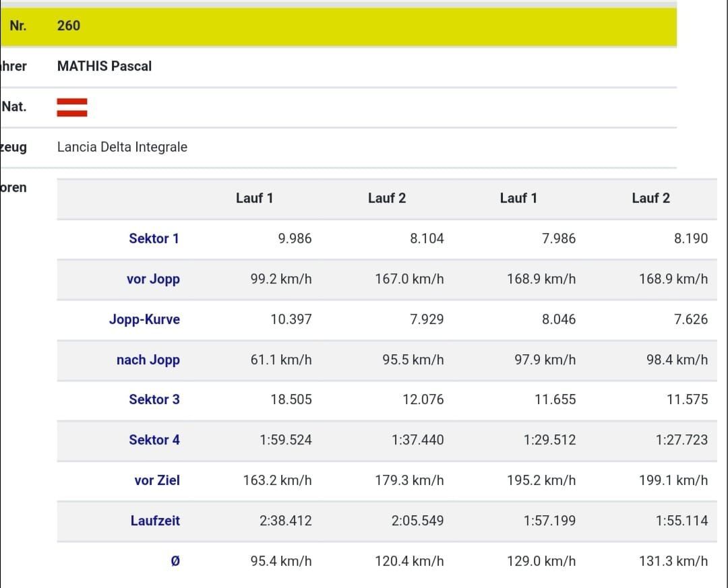Click the average speed 120.4 km/h
728x588 pixels.
(410, 561)
